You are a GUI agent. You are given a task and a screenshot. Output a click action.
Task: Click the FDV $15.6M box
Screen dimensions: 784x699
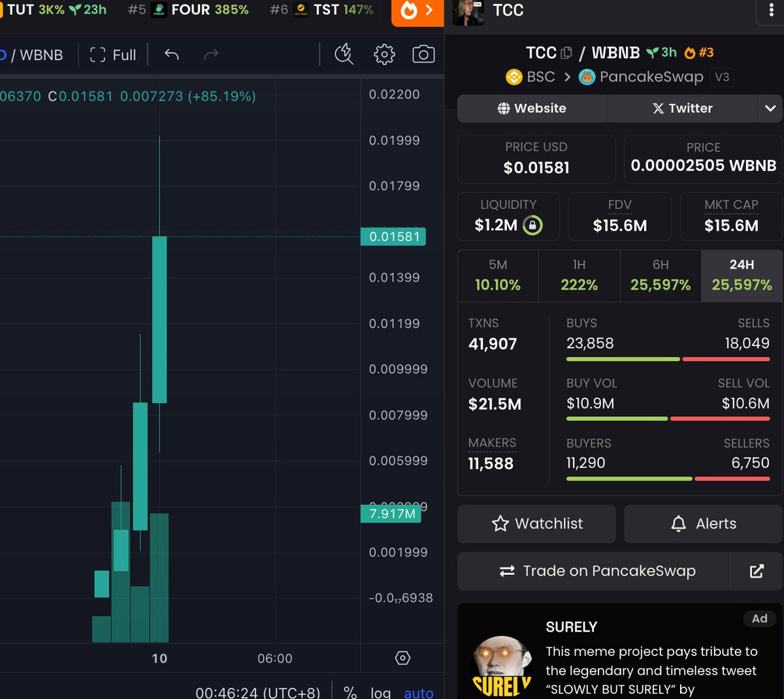[619, 216]
